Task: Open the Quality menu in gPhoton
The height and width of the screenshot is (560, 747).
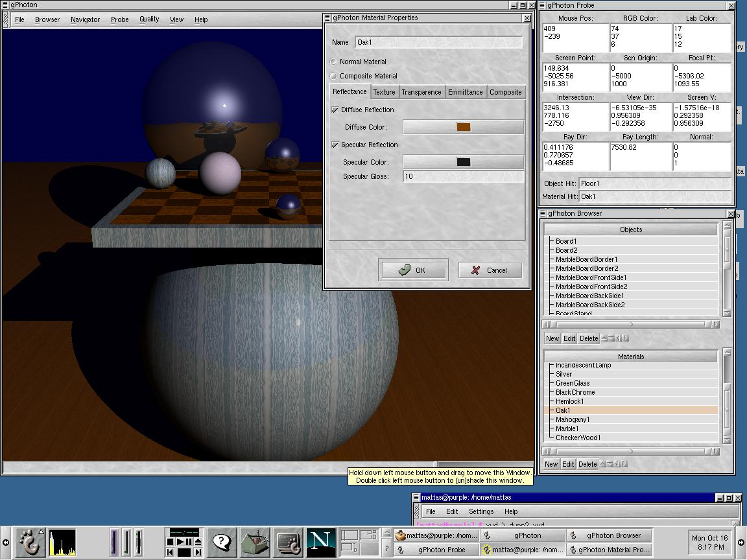Action: [149, 19]
